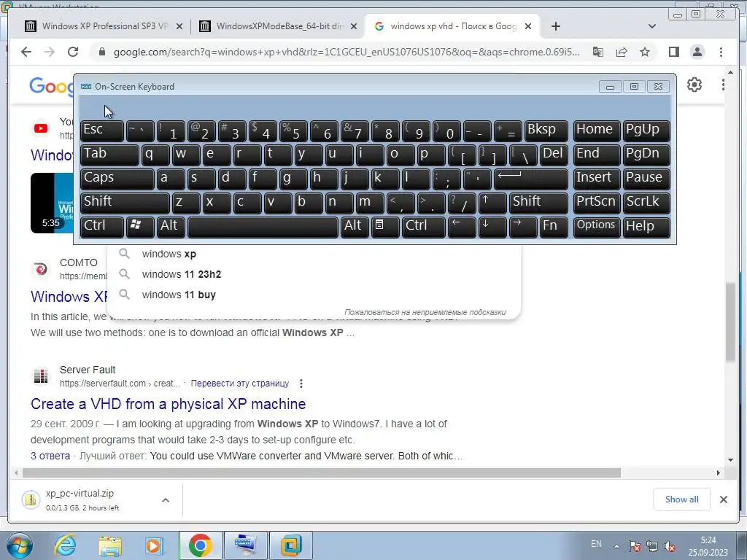Click the Windows logo key on keyboard
The image size is (747, 560).
(x=140, y=226)
